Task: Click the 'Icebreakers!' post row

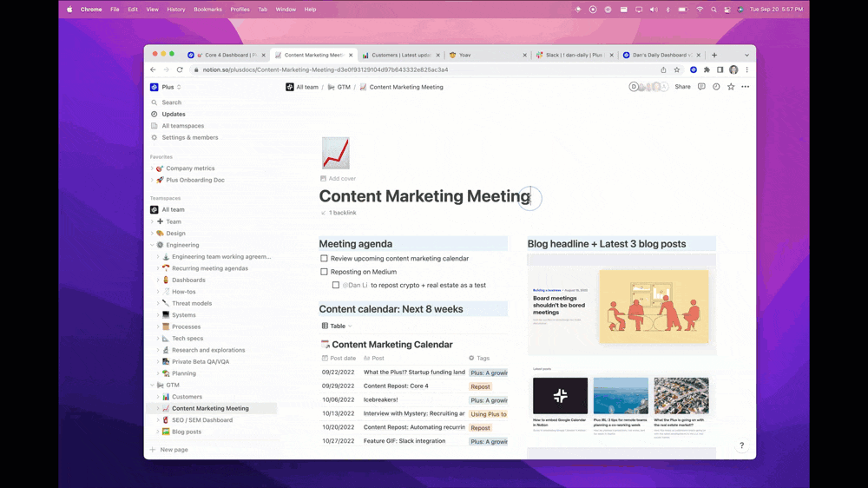Action: click(380, 399)
